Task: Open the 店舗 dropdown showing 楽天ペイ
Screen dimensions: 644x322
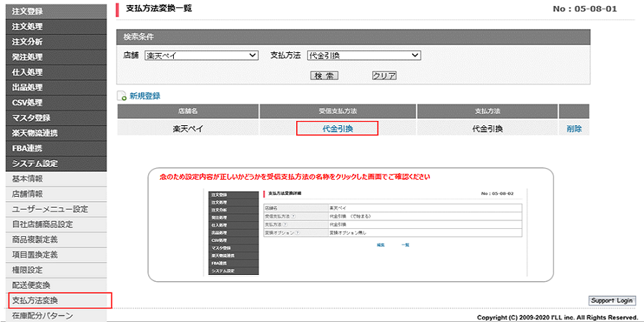Action: tap(201, 55)
